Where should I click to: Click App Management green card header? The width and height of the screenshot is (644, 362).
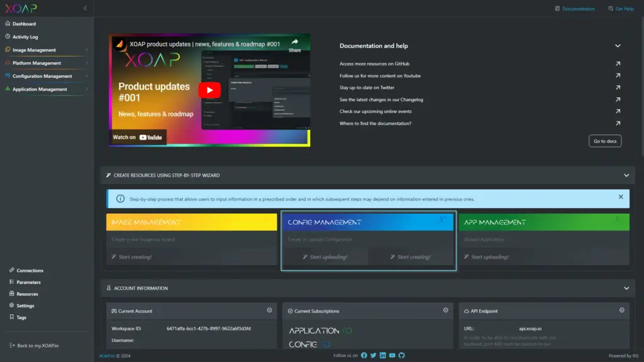point(544,222)
